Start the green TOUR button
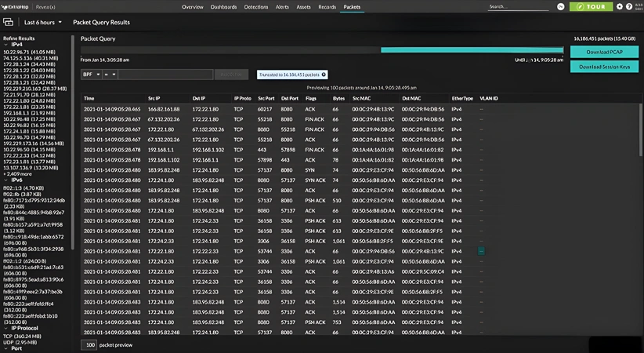 pos(591,7)
